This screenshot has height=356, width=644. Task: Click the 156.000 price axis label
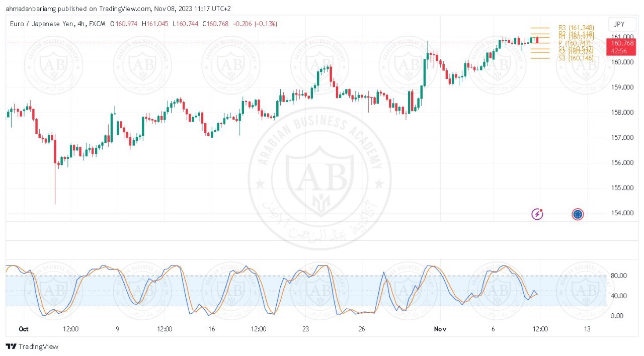tap(621, 163)
